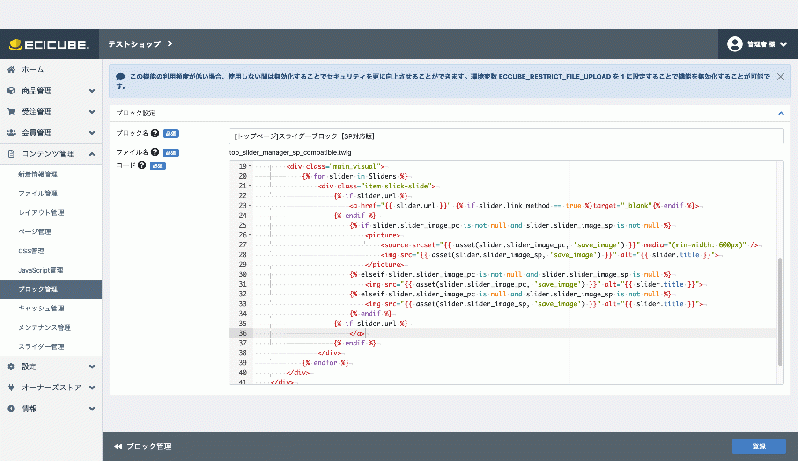Show help for ファイル名 field
The image size is (798, 461).
pos(155,152)
